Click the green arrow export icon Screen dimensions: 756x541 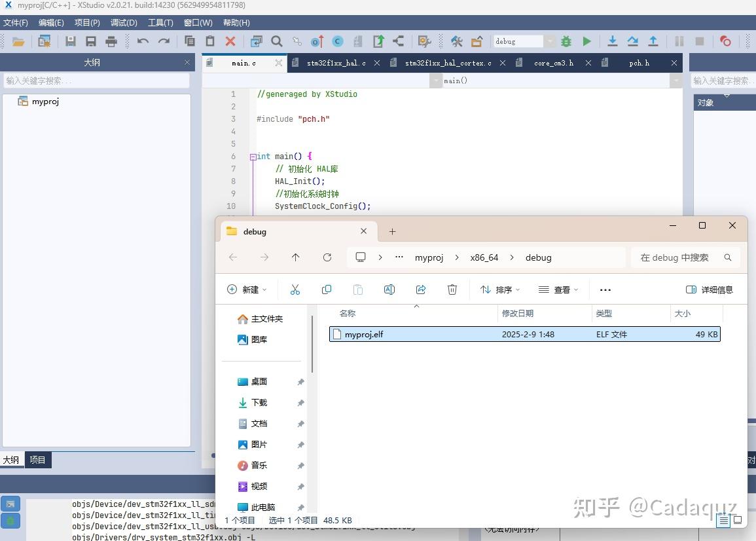378,41
